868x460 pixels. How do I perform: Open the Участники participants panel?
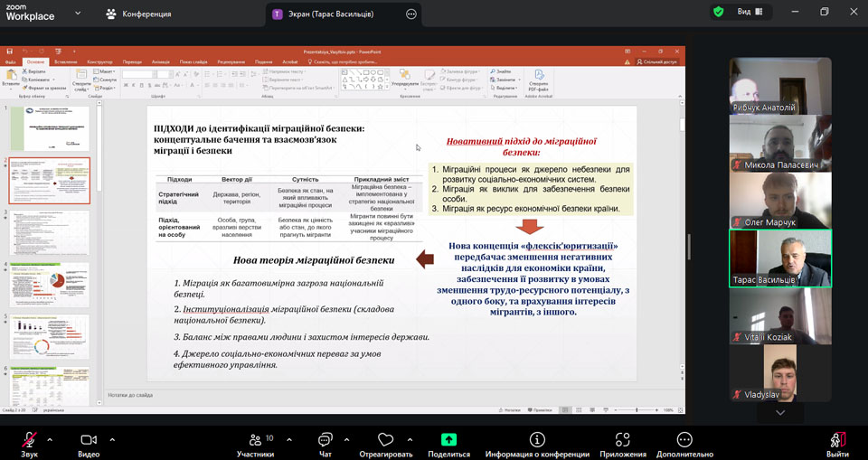pyautogui.click(x=255, y=440)
